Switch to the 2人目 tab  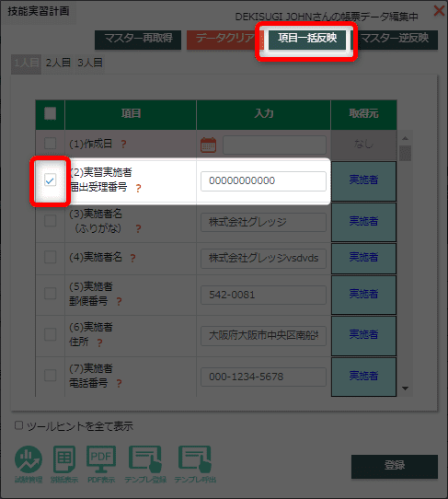[58, 63]
